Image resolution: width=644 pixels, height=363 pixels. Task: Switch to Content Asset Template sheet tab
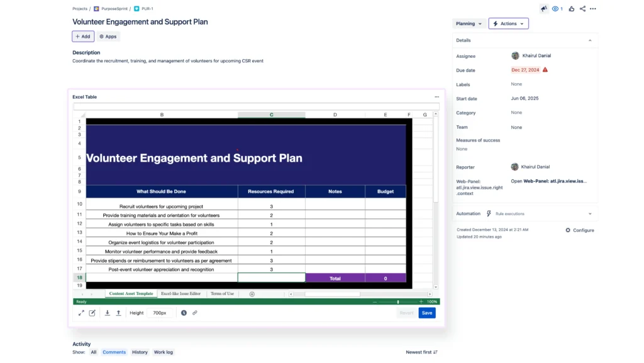tap(131, 294)
